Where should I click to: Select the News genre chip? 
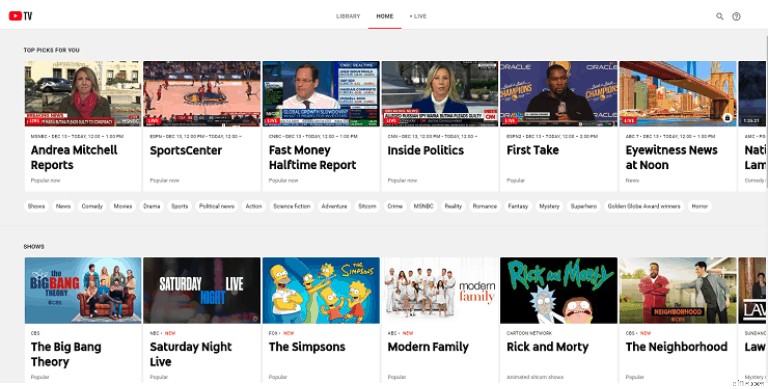point(63,206)
